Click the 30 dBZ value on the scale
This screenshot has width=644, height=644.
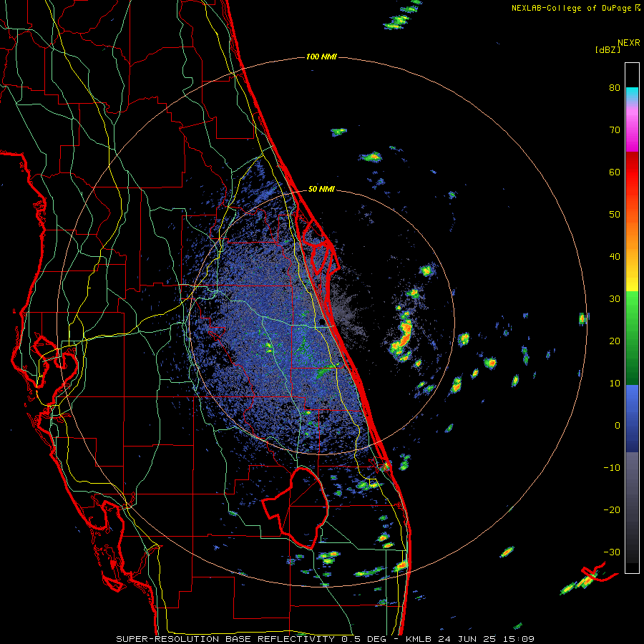pos(615,299)
